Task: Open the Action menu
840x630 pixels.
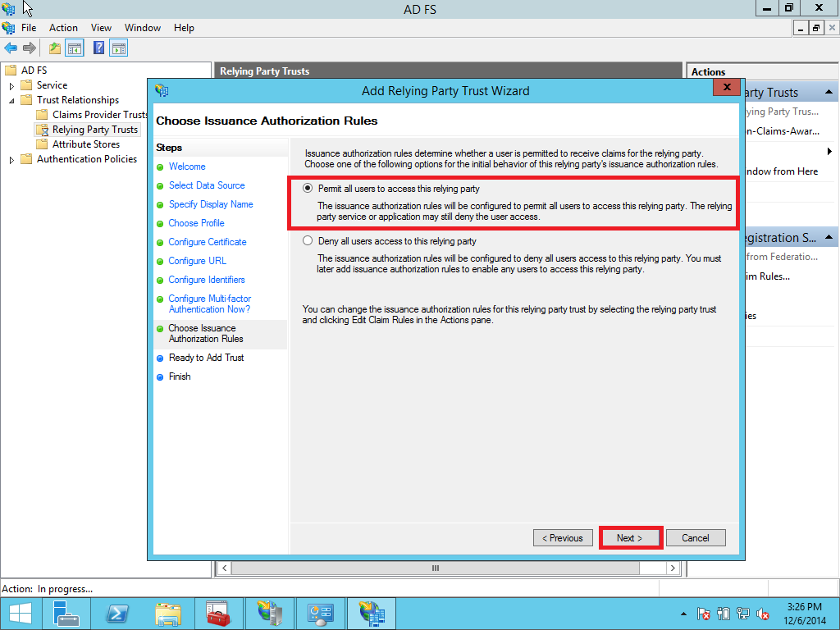Action: [63, 27]
